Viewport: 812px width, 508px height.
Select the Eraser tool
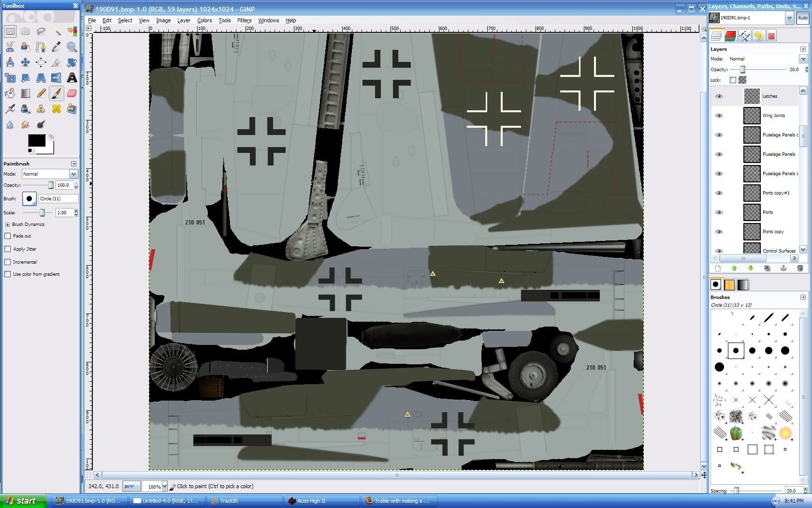click(x=72, y=93)
